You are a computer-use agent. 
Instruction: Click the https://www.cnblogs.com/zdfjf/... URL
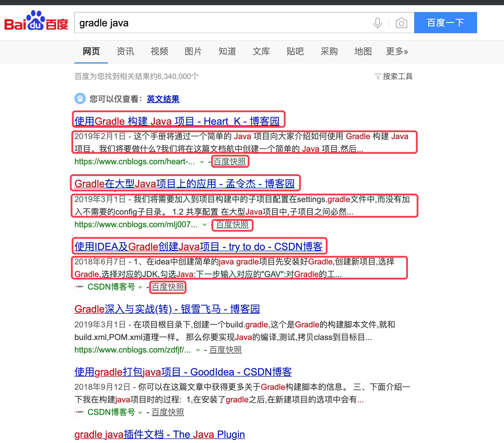coord(132,350)
